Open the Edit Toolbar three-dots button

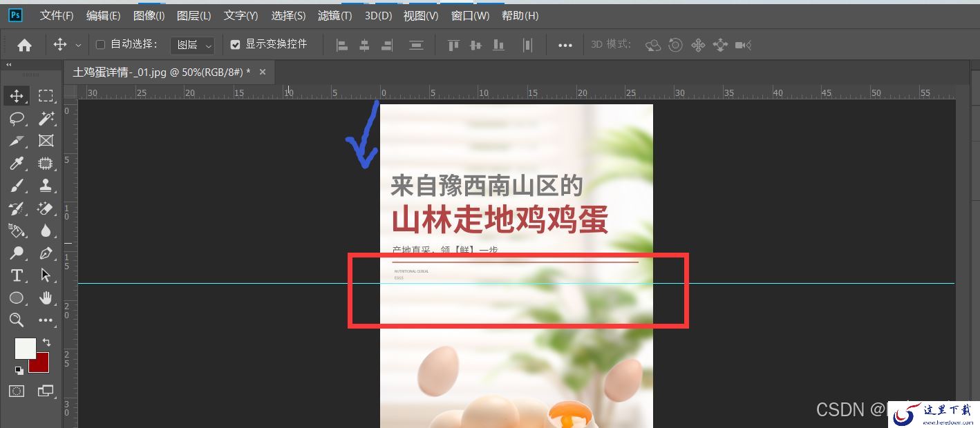coord(46,320)
